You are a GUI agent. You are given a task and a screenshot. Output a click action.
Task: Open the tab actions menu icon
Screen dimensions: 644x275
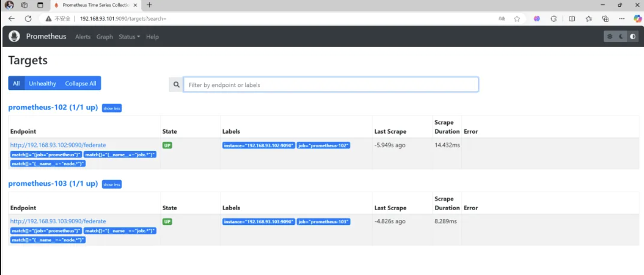coord(40,5)
